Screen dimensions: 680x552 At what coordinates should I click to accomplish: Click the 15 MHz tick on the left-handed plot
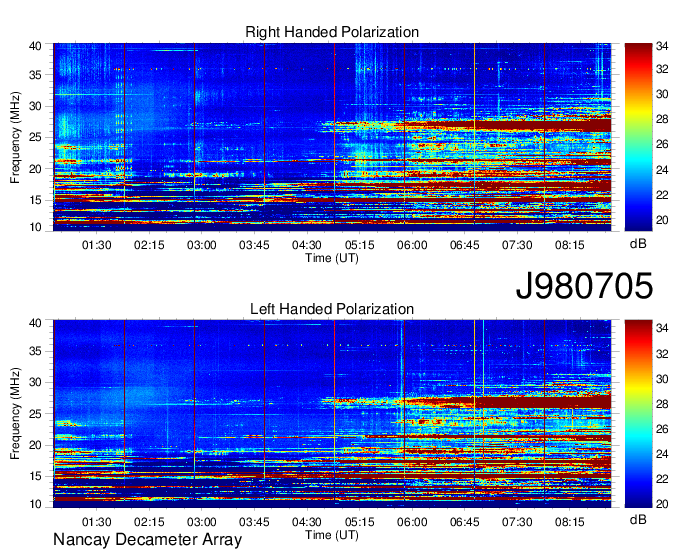coord(35,477)
